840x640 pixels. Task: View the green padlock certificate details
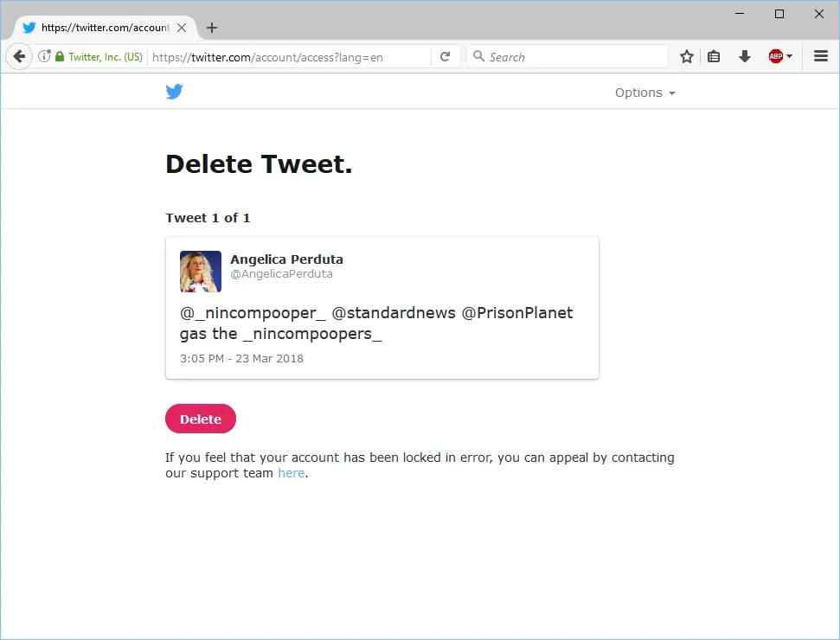[60, 56]
